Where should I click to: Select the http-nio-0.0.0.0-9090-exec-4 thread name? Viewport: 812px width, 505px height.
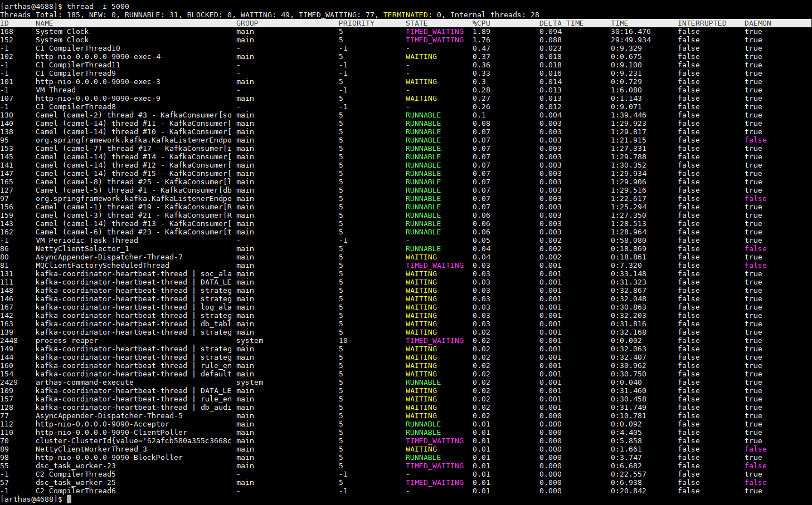click(98, 57)
